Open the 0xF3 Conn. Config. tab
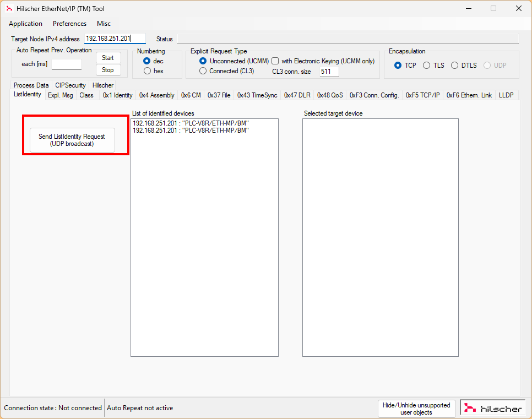Image resolution: width=532 pixels, height=419 pixels. [x=374, y=95]
